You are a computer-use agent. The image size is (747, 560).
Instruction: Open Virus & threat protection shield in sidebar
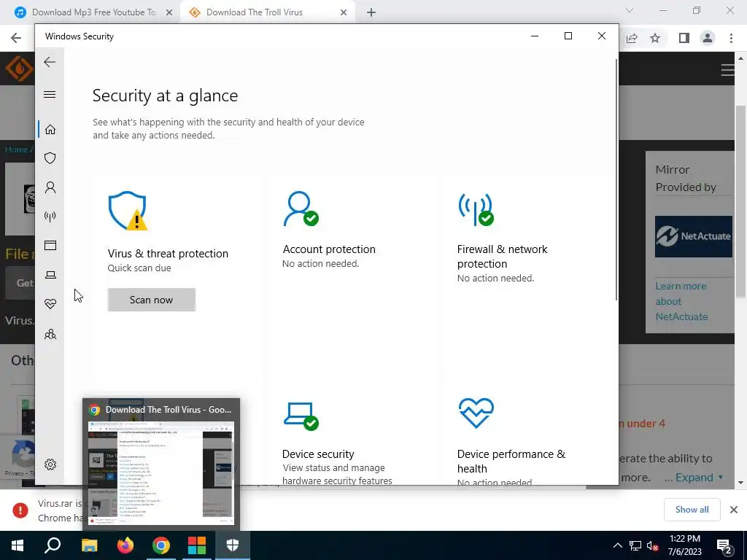point(50,158)
